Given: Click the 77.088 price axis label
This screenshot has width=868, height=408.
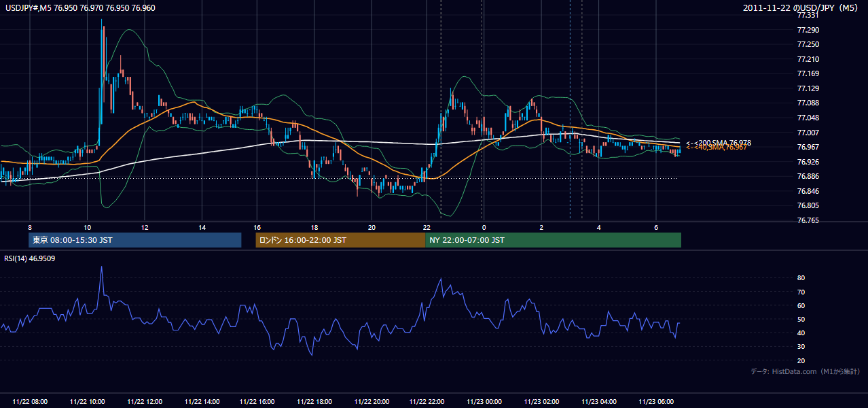Looking at the screenshot, I should [x=808, y=103].
